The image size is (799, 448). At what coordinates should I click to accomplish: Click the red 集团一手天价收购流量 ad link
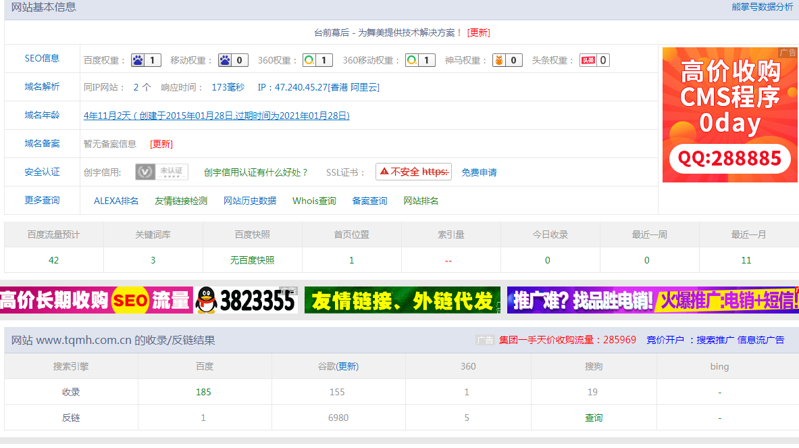567,340
